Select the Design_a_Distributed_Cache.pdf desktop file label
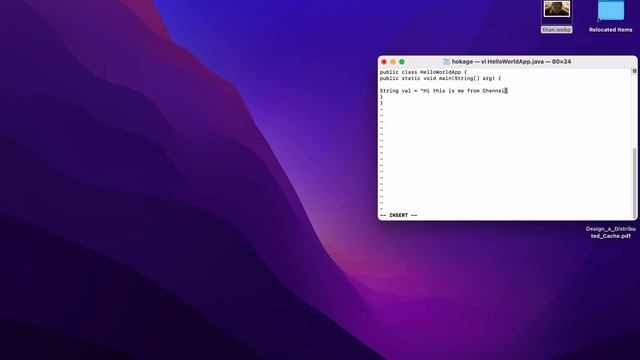This screenshot has width=640, height=360. click(611, 232)
